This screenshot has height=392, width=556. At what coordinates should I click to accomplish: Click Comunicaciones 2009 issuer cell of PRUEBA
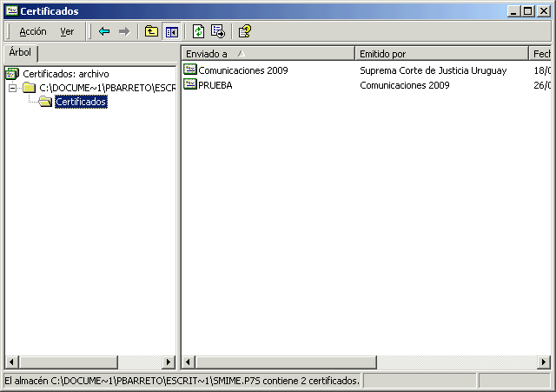pyautogui.click(x=405, y=85)
